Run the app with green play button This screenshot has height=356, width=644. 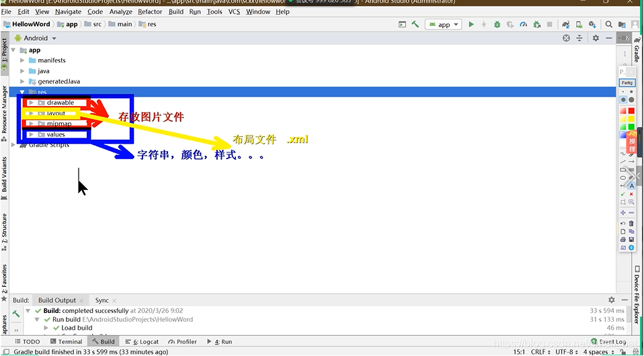tap(471, 24)
